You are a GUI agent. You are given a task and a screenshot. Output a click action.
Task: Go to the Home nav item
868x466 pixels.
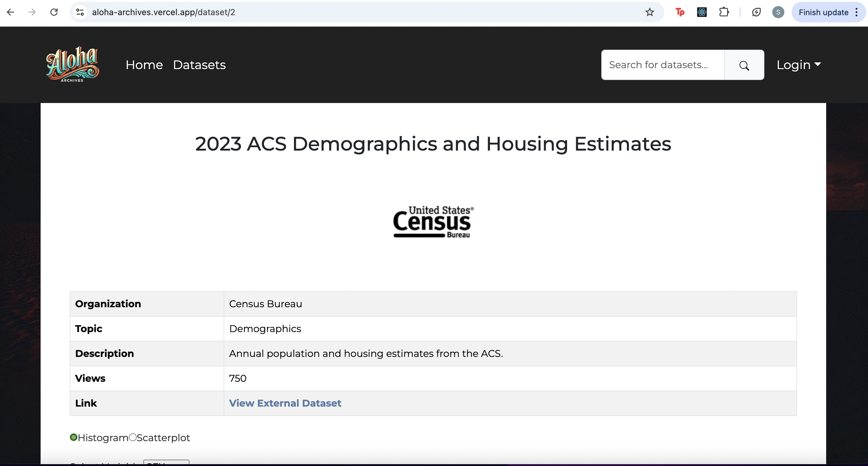pyautogui.click(x=144, y=65)
